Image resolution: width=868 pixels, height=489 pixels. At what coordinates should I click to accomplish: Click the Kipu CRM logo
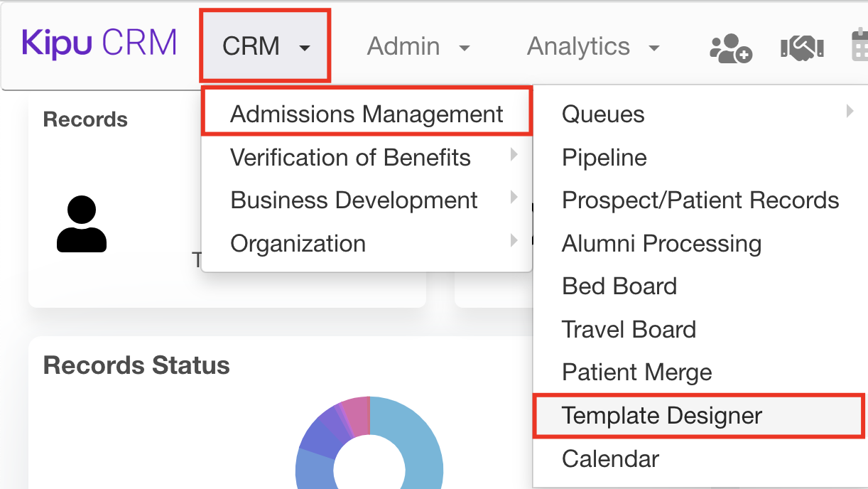pyautogui.click(x=99, y=44)
